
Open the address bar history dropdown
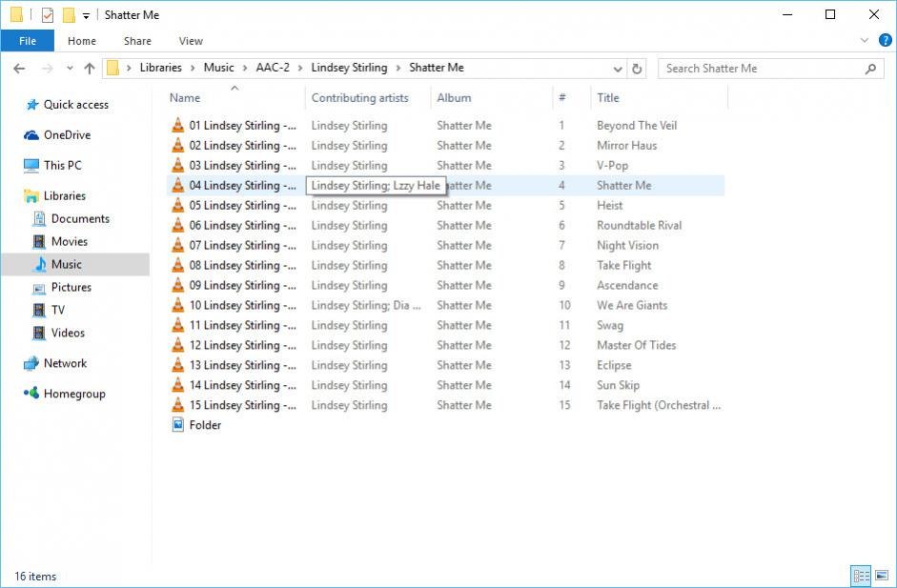[618, 69]
